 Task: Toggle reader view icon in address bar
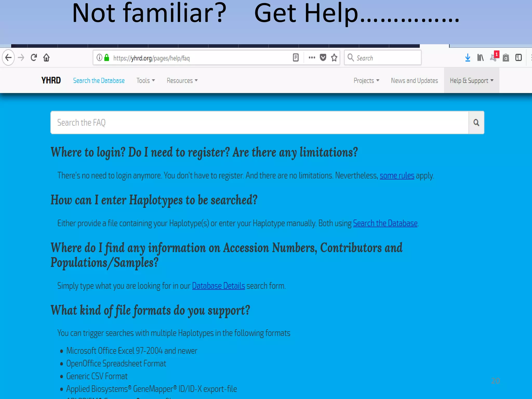[296, 57]
